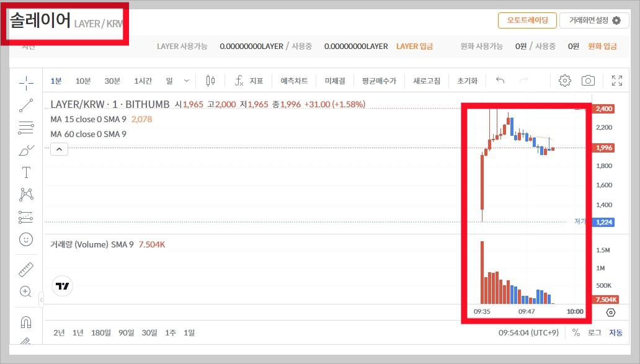The height and width of the screenshot is (364, 640).
Task: Open the 오토트레이딩 auto trading button
Action: [x=527, y=20]
